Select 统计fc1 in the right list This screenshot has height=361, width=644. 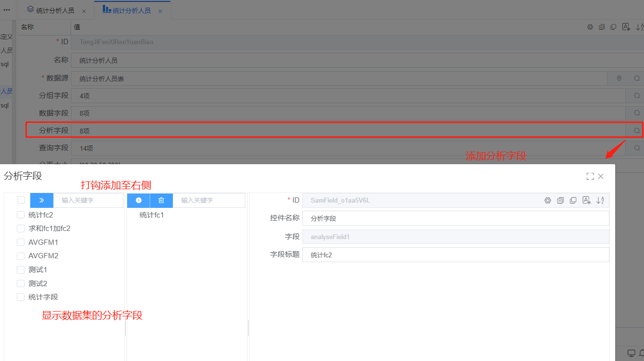pos(152,215)
